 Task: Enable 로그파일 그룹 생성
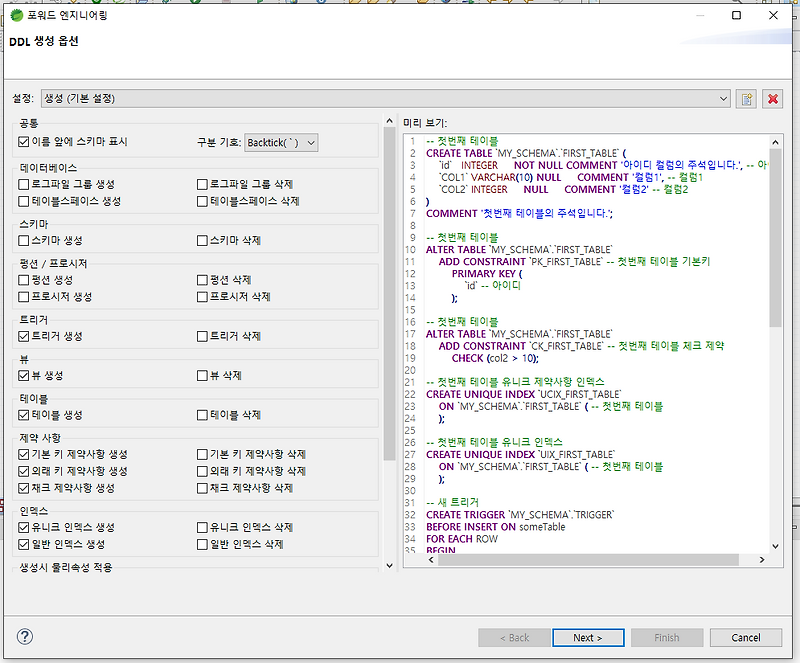(x=22, y=184)
